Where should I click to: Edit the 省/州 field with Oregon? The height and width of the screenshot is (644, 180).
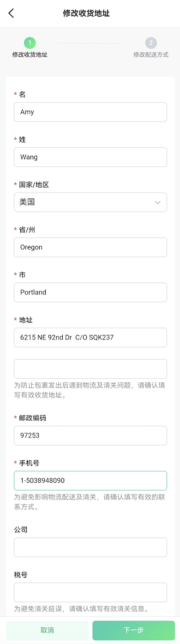click(x=90, y=247)
